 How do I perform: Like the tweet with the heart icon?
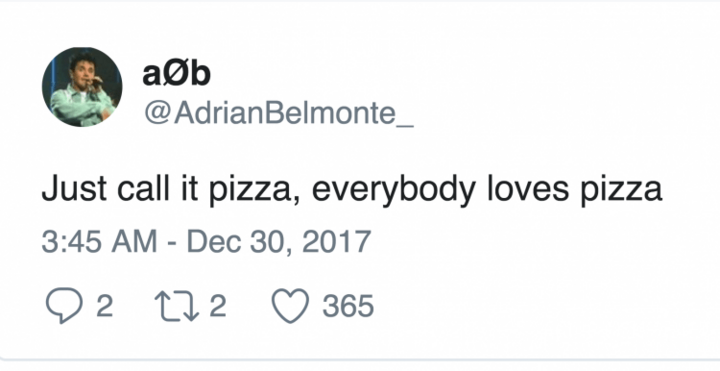click(x=291, y=306)
